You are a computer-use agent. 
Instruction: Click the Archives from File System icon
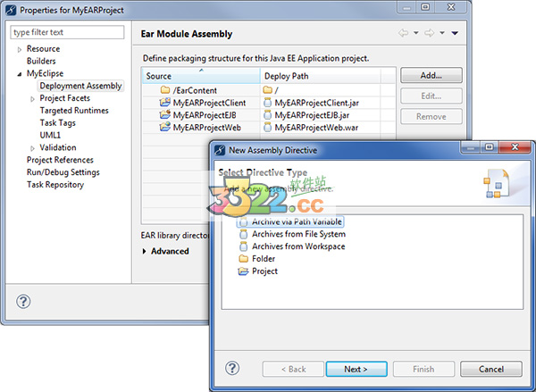coord(244,234)
